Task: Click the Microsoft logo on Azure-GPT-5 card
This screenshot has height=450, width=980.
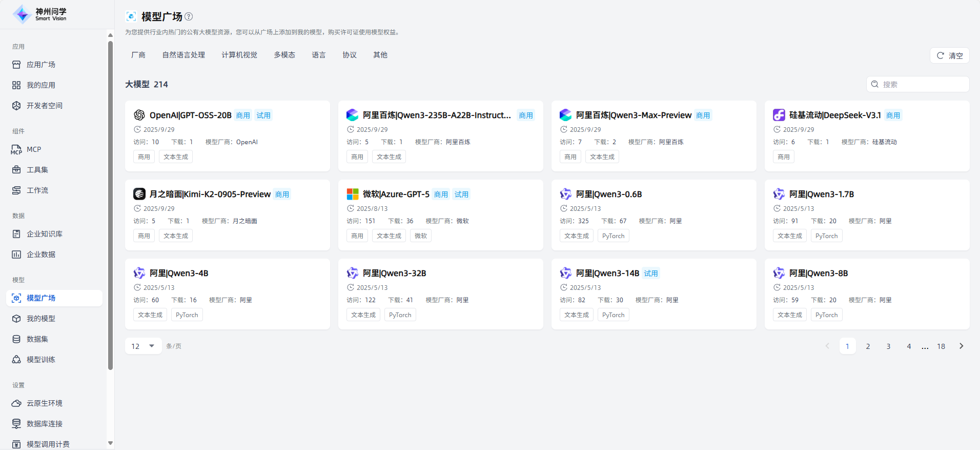Action: click(x=353, y=194)
